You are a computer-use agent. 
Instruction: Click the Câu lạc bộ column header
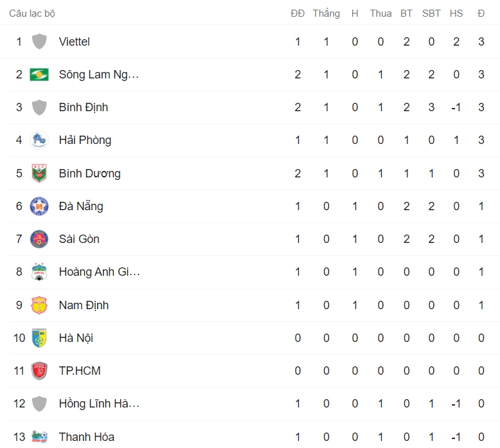[x=32, y=13]
